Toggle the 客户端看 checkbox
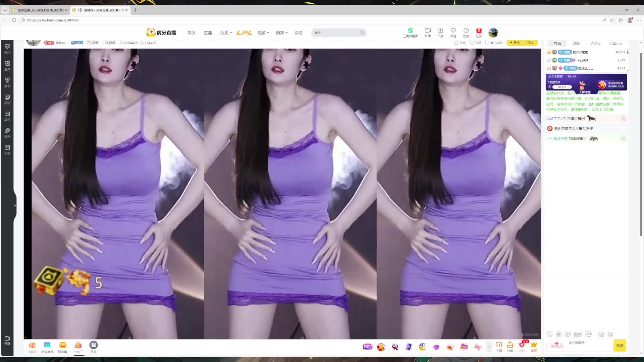The width and height of the screenshot is (644, 362). point(487,43)
